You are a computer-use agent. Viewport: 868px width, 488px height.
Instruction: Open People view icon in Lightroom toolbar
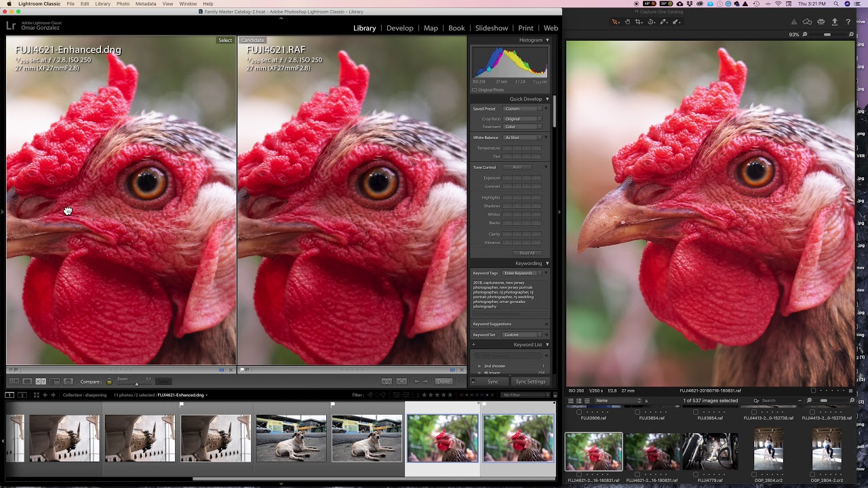pyautogui.click(x=68, y=382)
